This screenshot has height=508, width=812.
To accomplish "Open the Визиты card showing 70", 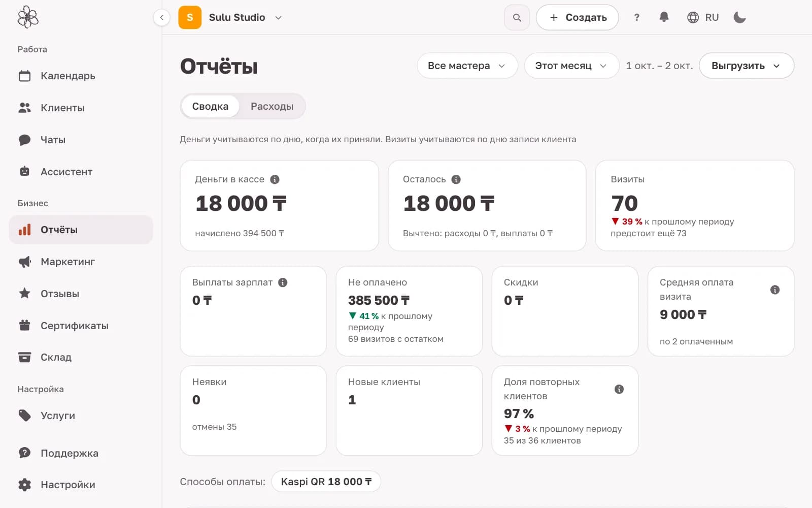I will coord(695,206).
